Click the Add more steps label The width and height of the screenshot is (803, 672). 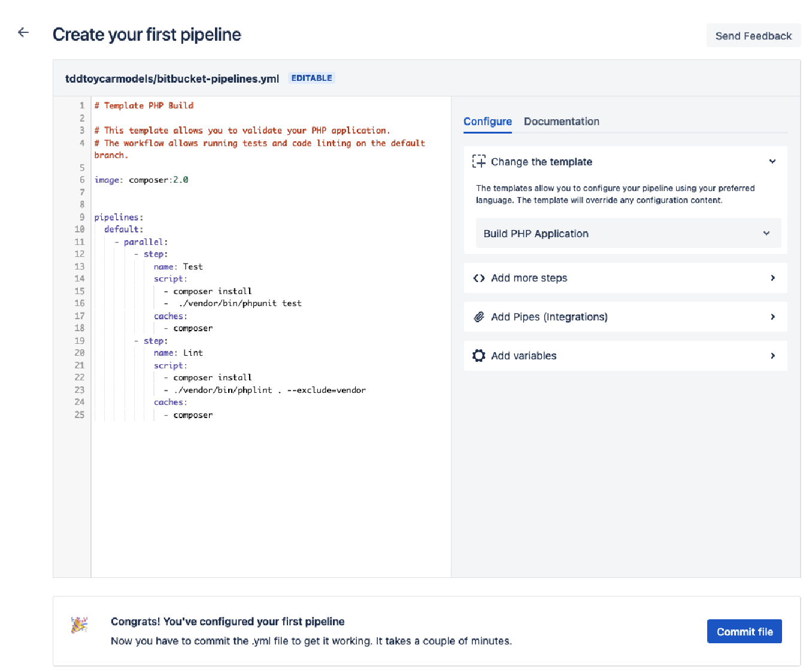coord(529,278)
